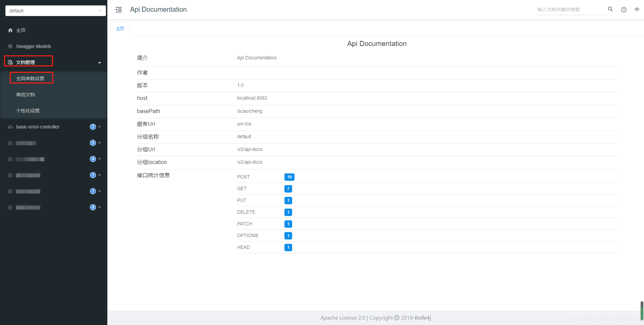644x325 pixels.
Task: Select the 服务Url value urn:tos
Action: [244, 124]
